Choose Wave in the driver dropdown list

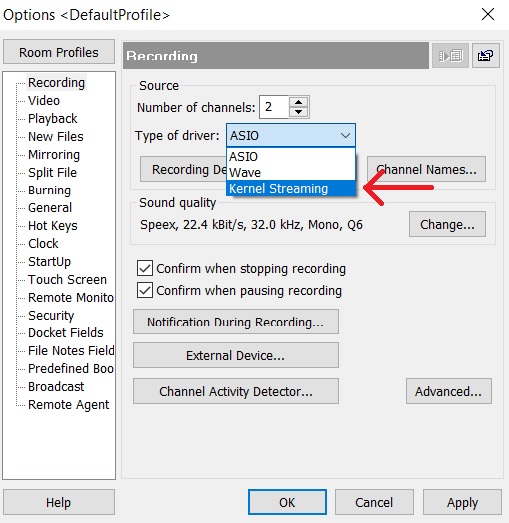pos(291,172)
